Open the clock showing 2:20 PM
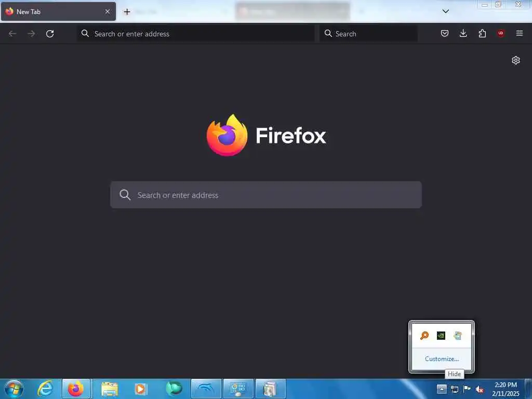The image size is (532, 399). 506,389
